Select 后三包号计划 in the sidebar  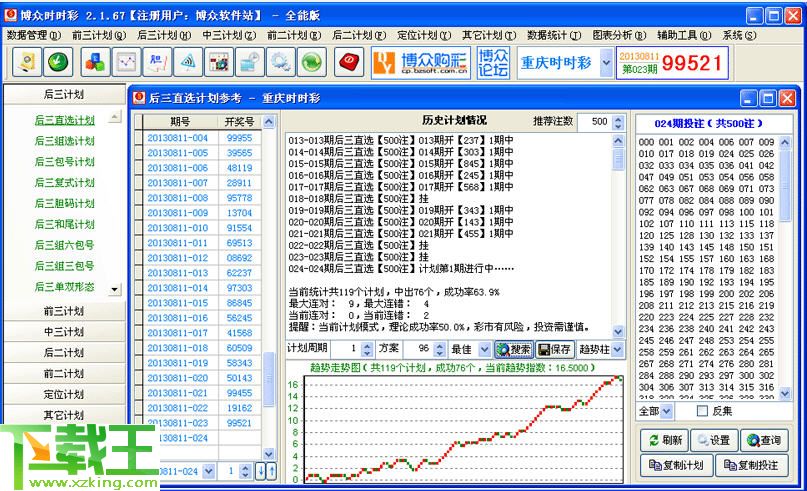(65, 162)
